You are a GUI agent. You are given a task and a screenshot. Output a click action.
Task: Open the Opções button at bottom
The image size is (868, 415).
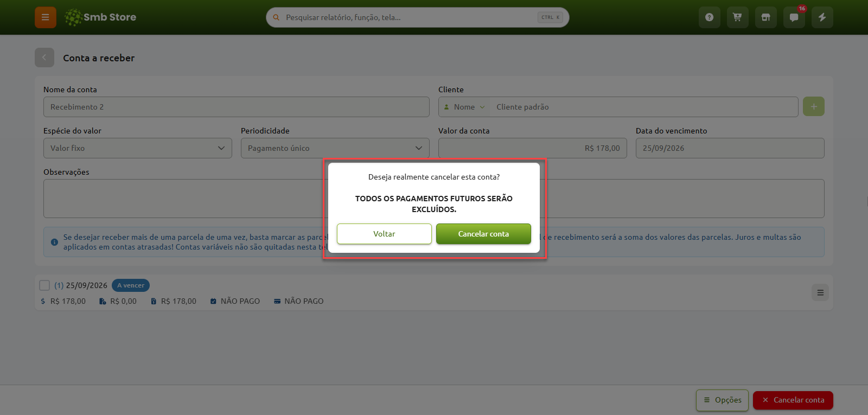click(x=722, y=400)
